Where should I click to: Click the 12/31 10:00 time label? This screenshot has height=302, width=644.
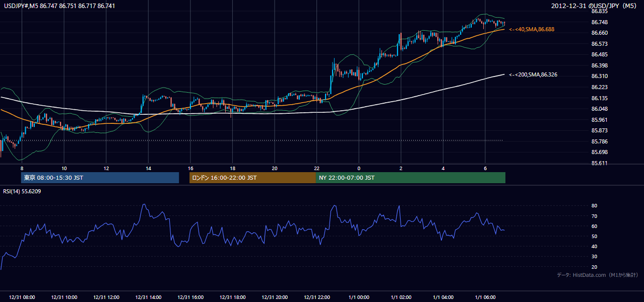point(64,297)
